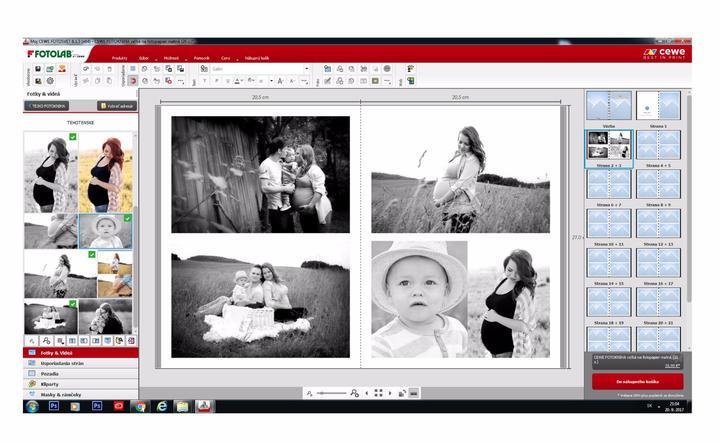The image size is (720, 443).
Task: Click the zoom-in magnifier below canvas
Action: click(355, 393)
